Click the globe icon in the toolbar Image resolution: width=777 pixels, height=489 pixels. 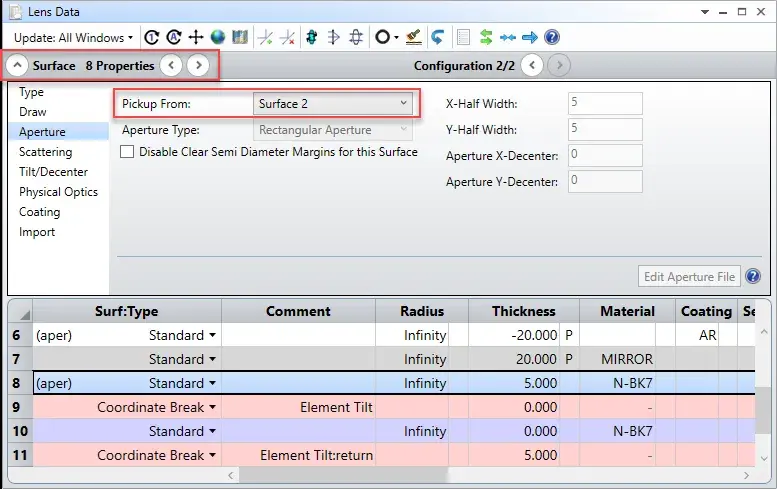[218, 37]
